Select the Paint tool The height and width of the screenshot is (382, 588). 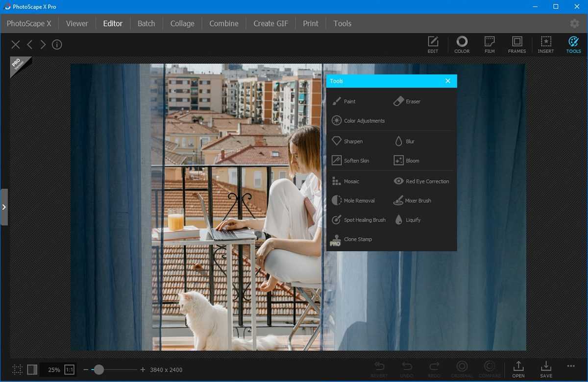click(x=344, y=101)
